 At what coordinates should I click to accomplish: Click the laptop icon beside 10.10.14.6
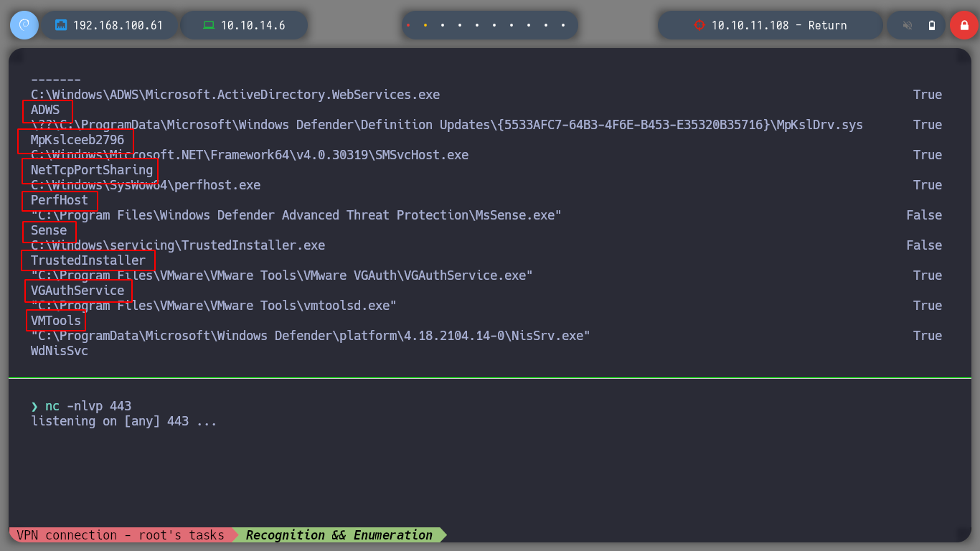(209, 25)
